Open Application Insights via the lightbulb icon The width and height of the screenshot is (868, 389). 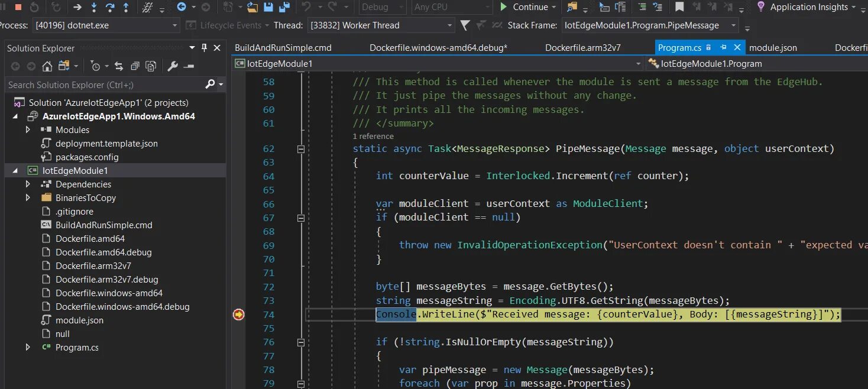coord(760,7)
